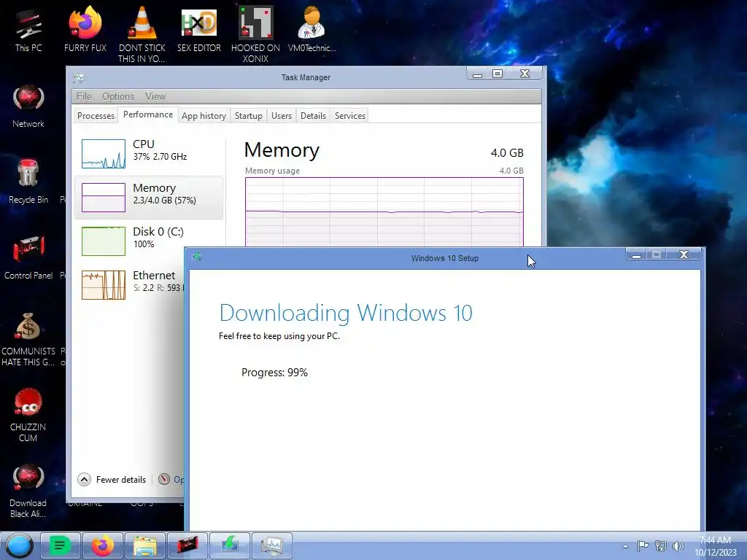This screenshot has height=560, width=747.
Task: Switch to the Startup tab
Action: 248,116
